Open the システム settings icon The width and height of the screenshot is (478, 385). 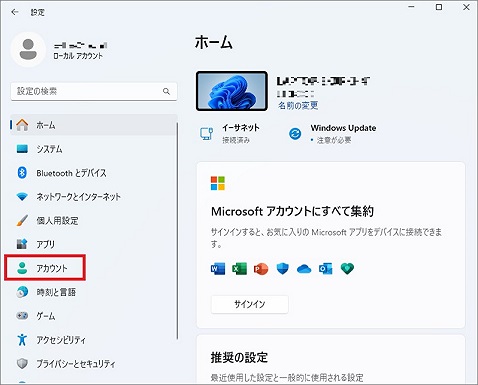(x=22, y=149)
